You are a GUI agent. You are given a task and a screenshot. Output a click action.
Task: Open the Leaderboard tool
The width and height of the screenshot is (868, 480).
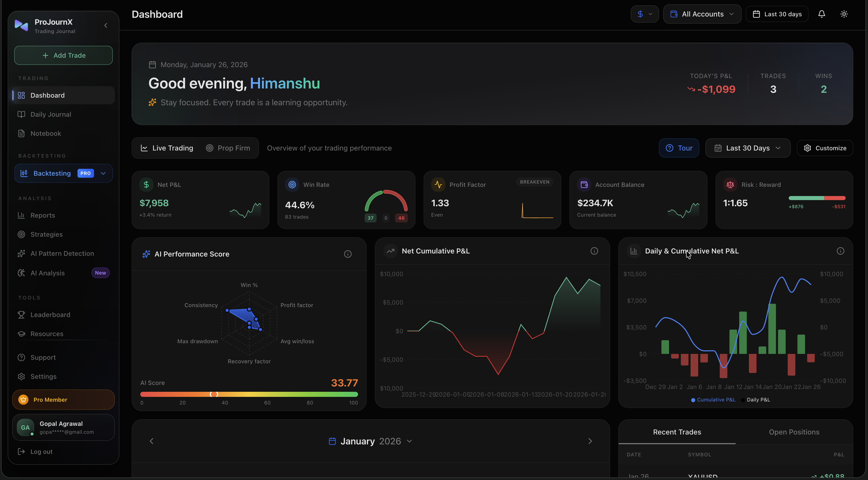pos(50,314)
